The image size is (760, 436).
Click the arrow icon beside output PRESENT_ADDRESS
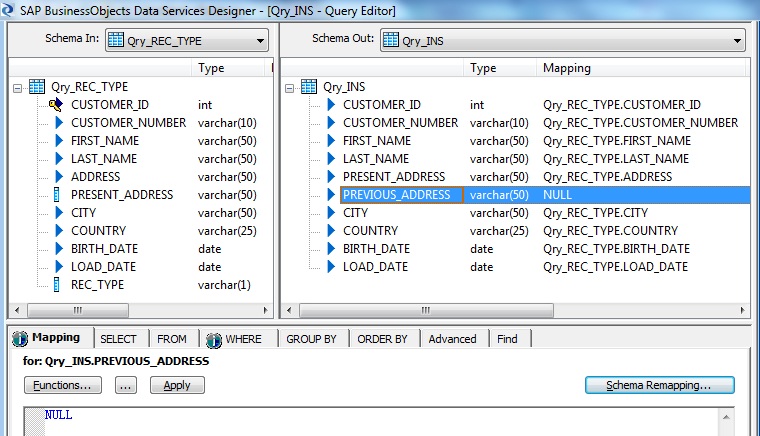331,176
